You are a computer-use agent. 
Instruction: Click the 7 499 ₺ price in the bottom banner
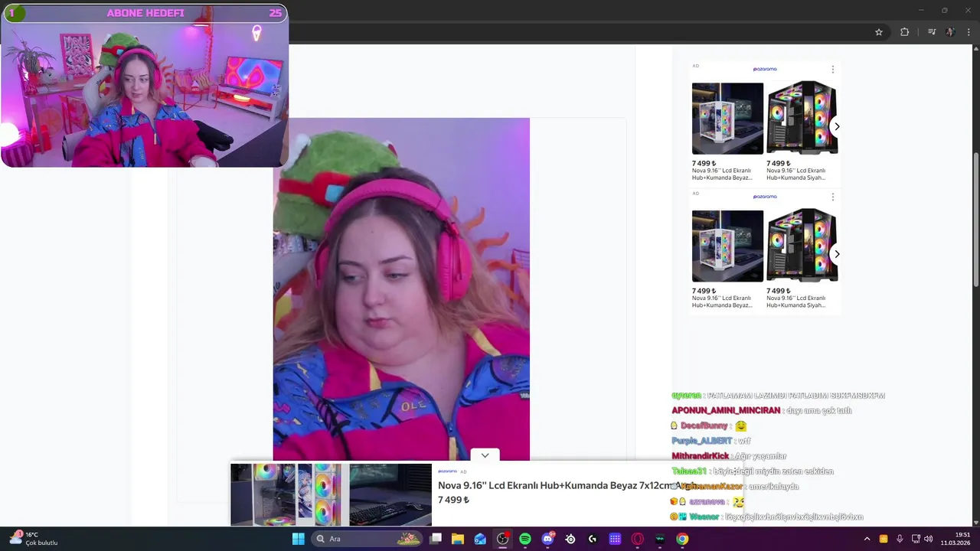[x=453, y=500]
